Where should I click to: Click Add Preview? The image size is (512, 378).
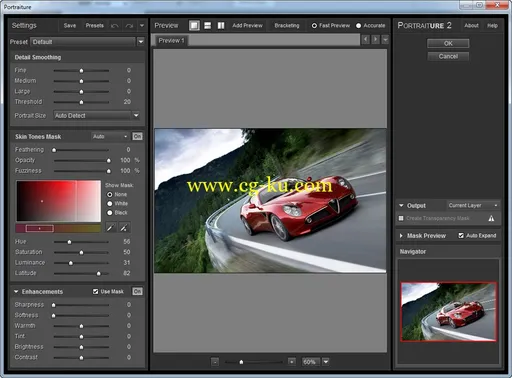point(247,26)
